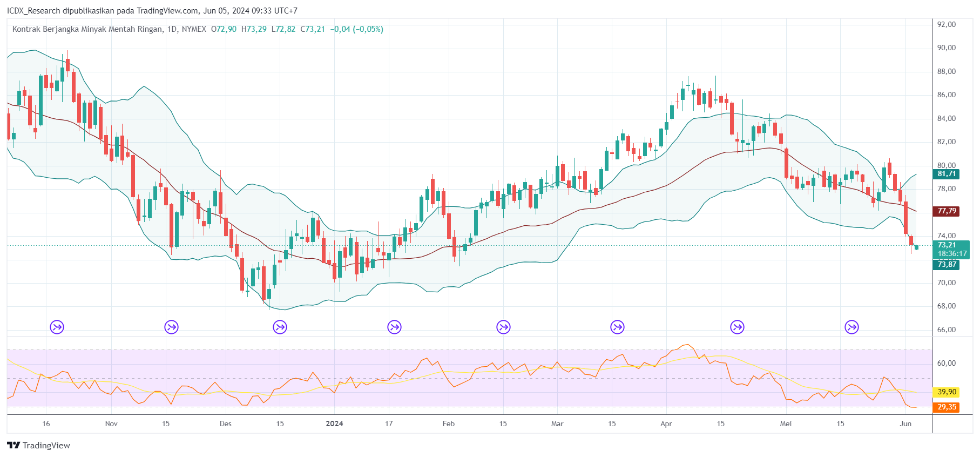This screenshot has height=457, width=980.
Task: Click the RSI average value label 39,90
Action: [947, 392]
